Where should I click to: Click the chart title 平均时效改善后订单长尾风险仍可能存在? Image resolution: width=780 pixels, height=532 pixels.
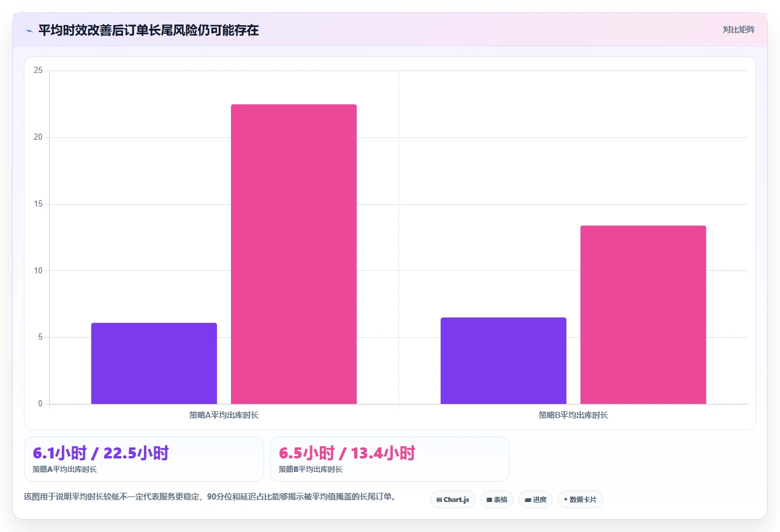[148, 30]
